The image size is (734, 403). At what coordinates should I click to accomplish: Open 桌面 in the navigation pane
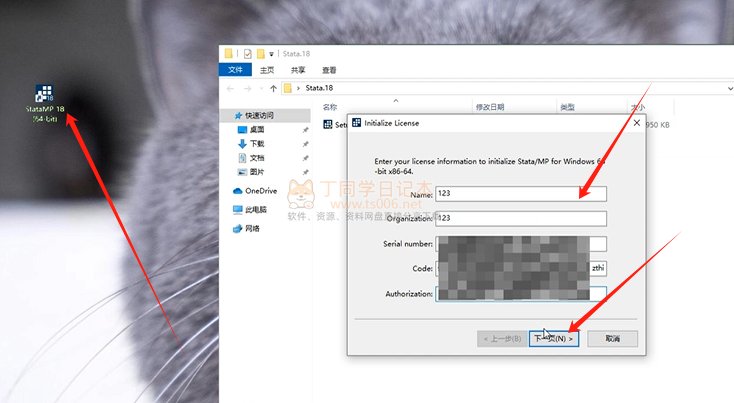(x=257, y=129)
